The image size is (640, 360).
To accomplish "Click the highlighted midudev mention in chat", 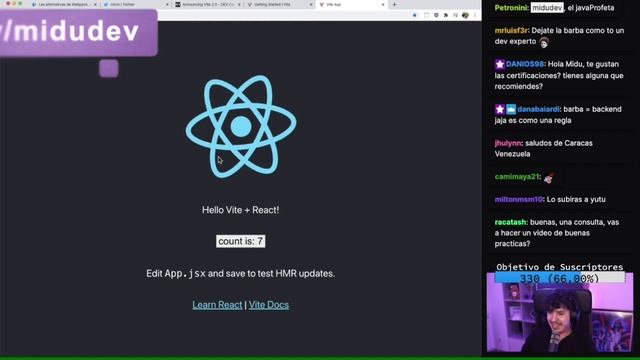I will pos(547,8).
